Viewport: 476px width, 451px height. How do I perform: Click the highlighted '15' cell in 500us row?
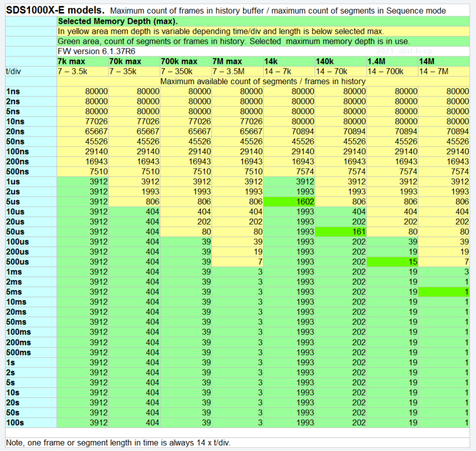pos(392,262)
